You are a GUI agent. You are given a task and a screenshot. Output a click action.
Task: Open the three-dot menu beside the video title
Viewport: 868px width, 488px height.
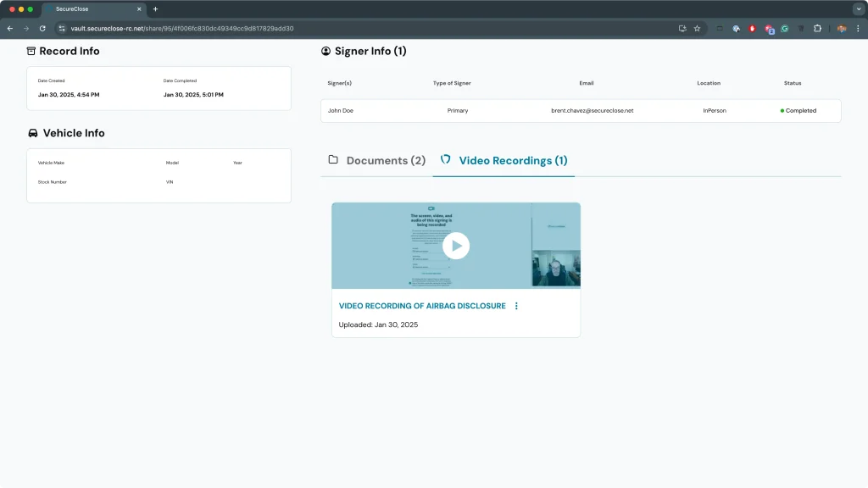[x=516, y=306]
